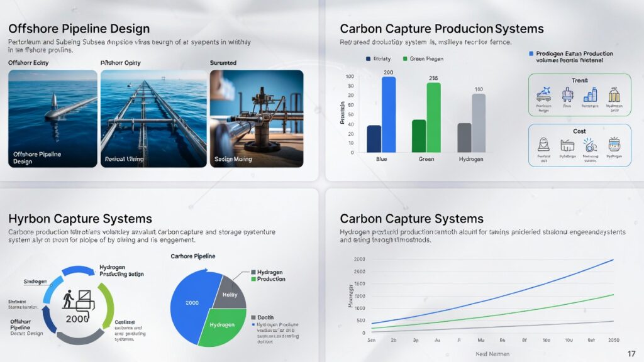Select the tall green bar labeled 235
Image resolution: width=644 pixels, height=362 pixels.
coord(433,118)
